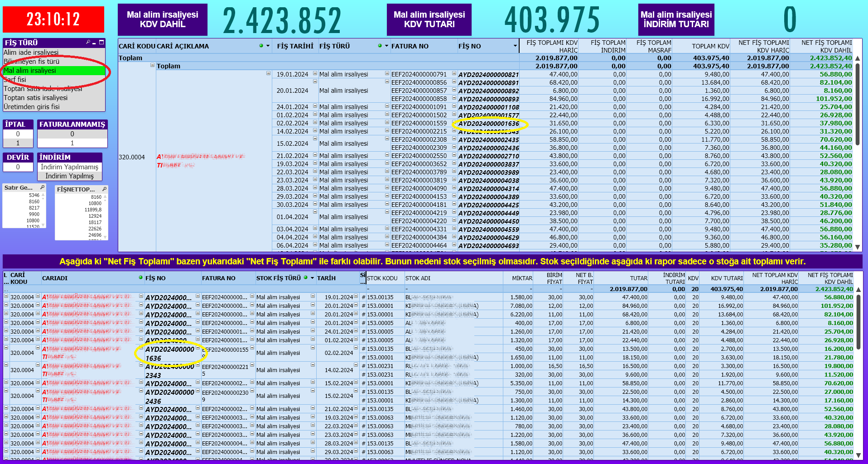The width and height of the screenshot is (868, 464).
Task: Select value 1 in the İPTAL filter
Action: pos(18,143)
